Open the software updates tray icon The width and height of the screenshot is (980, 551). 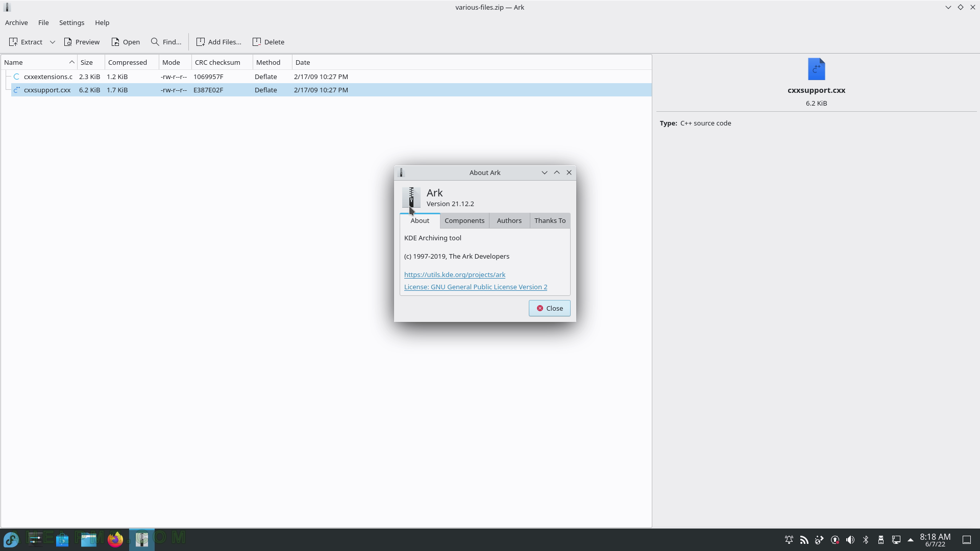click(x=835, y=540)
